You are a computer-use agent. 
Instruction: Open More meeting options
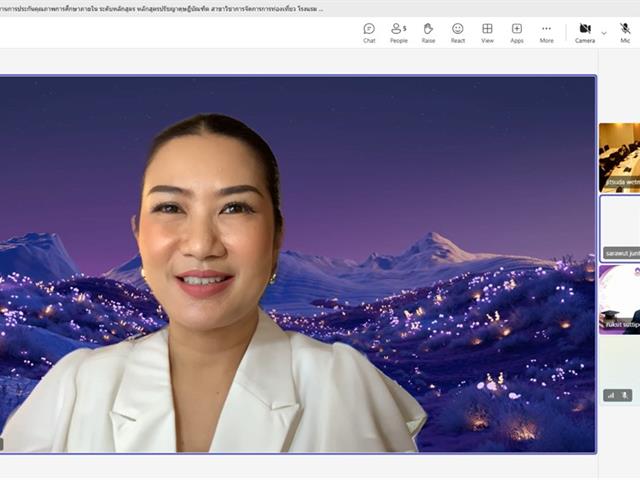coord(547,33)
